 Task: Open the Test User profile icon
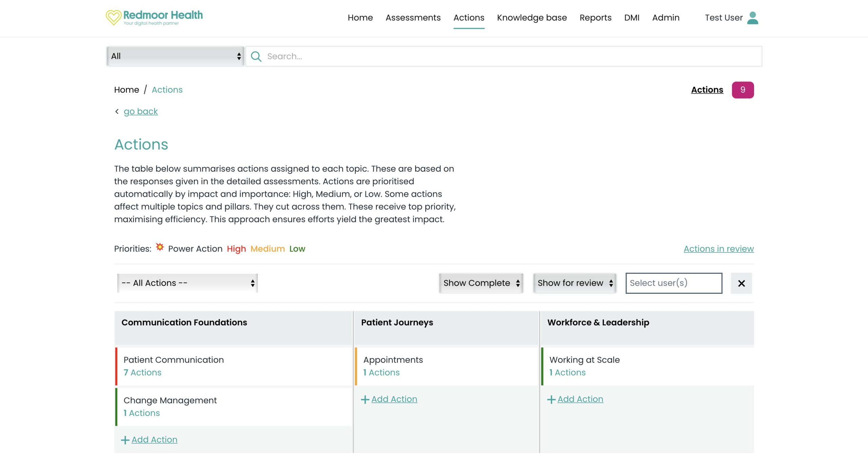click(x=752, y=18)
